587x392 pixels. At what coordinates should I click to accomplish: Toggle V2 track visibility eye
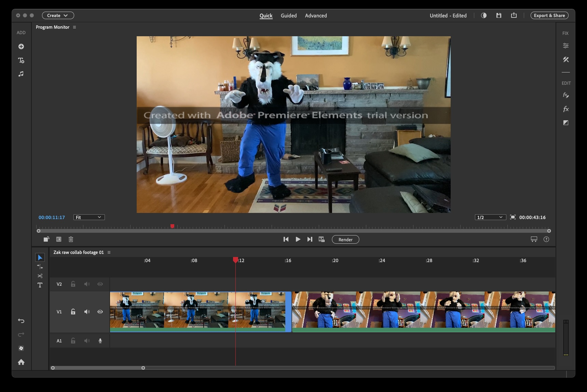click(x=100, y=284)
